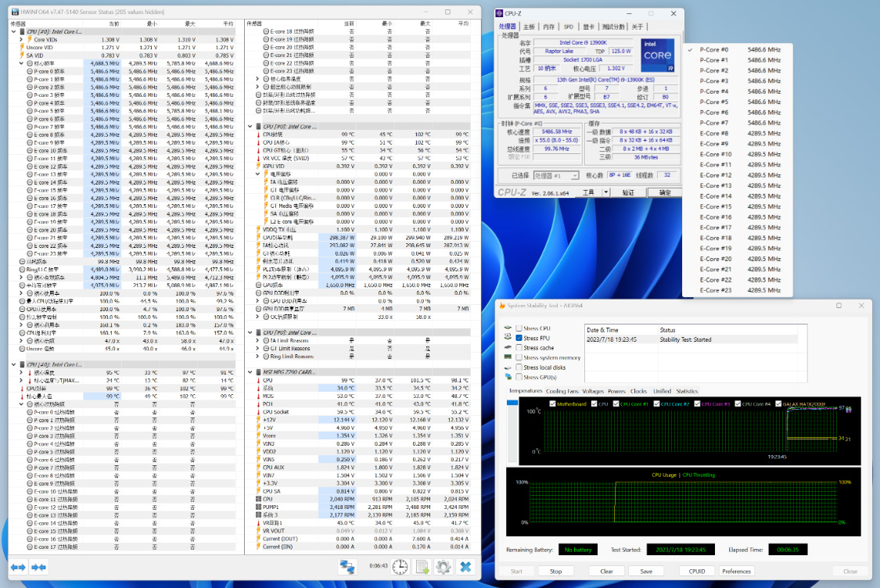Click the HWiNFO expand columns arrows icon
The image size is (880, 588).
click(x=18, y=567)
